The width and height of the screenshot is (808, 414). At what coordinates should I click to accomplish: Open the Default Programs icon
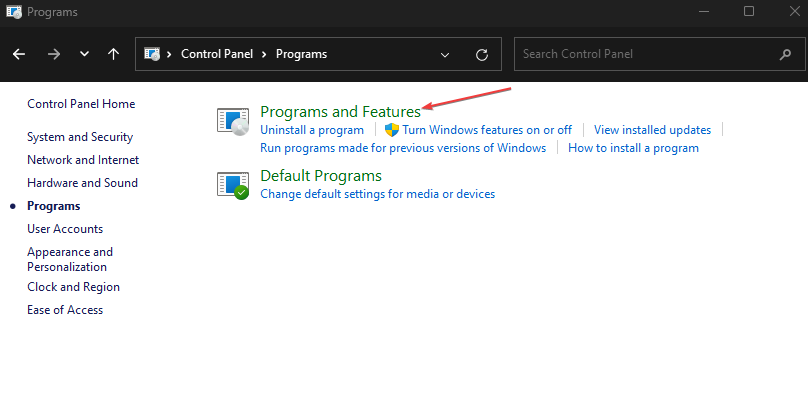233,186
